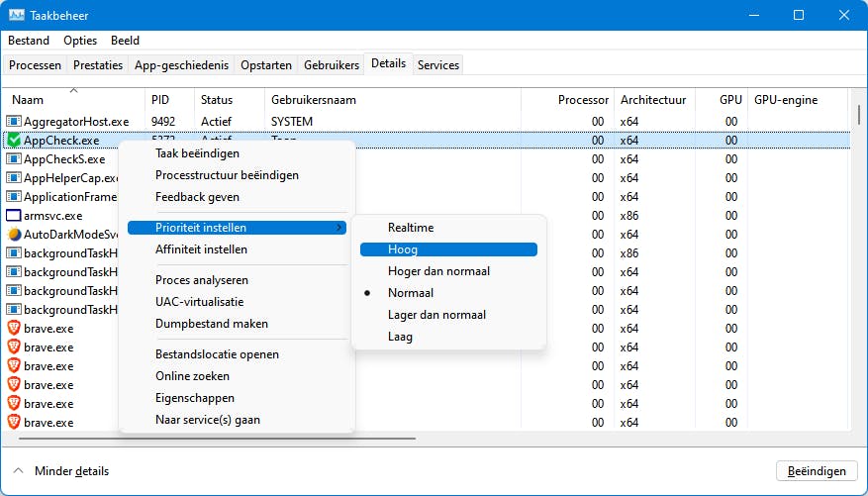Screen dimensions: 868x496
Task: Click the AppCheckS.exe process icon
Action: (14, 159)
